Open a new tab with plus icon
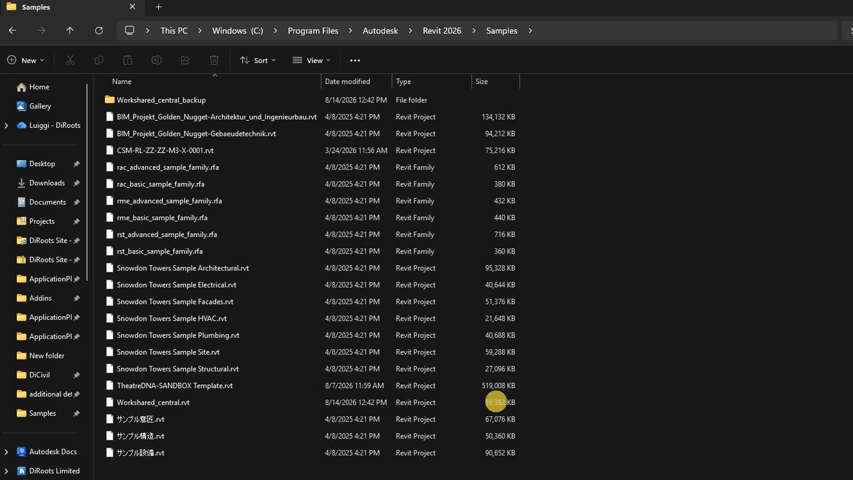This screenshot has height=480, width=853. [158, 7]
